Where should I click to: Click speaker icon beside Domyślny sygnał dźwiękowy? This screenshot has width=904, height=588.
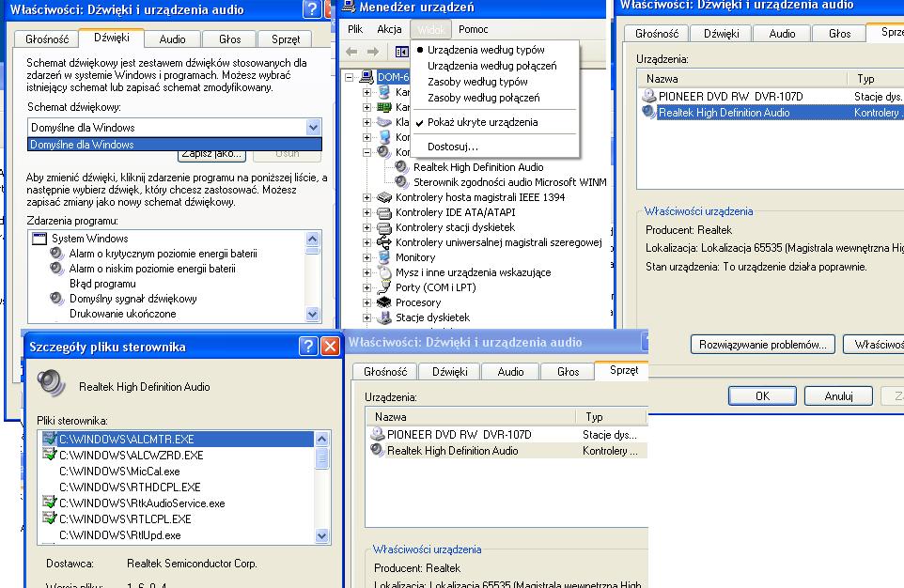56,298
